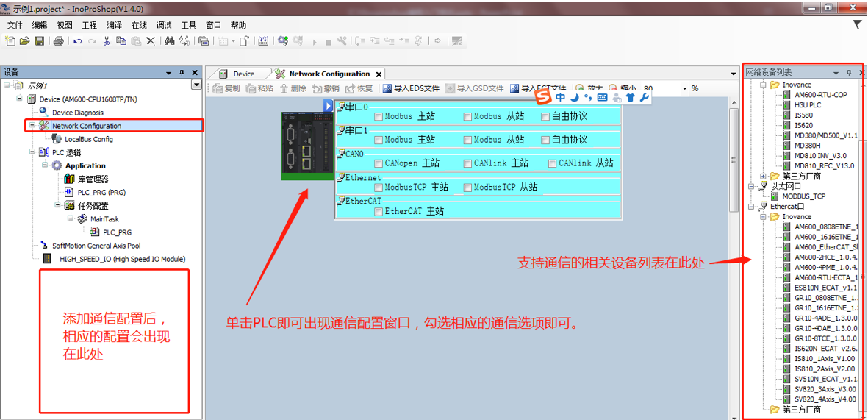This screenshot has height=420, width=868.
Task: Open the 调试 menu
Action: (x=164, y=25)
